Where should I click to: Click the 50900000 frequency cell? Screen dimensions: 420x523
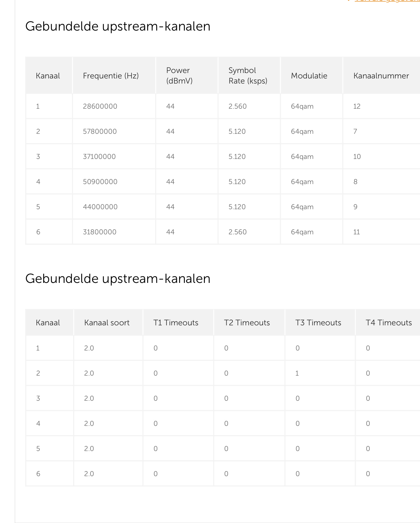click(100, 182)
